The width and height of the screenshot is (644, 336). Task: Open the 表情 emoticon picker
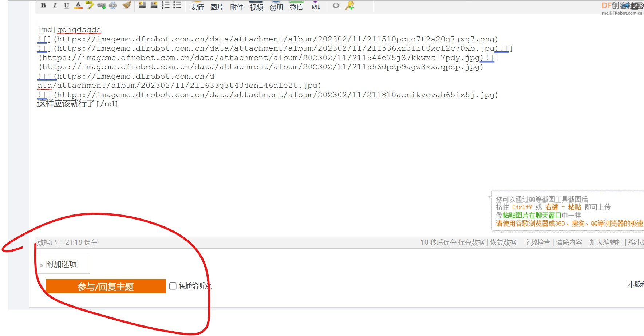[x=197, y=7]
